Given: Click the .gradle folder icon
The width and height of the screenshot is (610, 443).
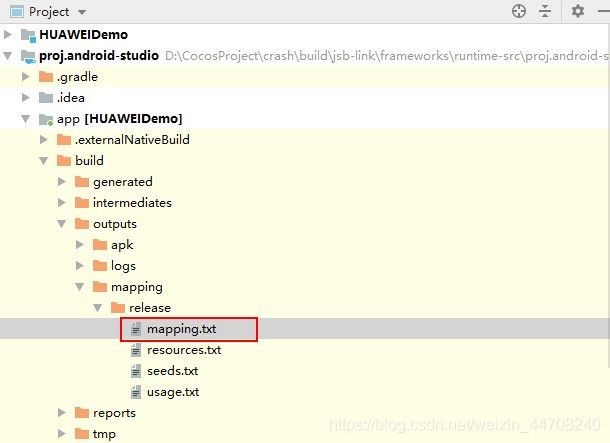Looking at the screenshot, I should pyautogui.click(x=46, y=77).
